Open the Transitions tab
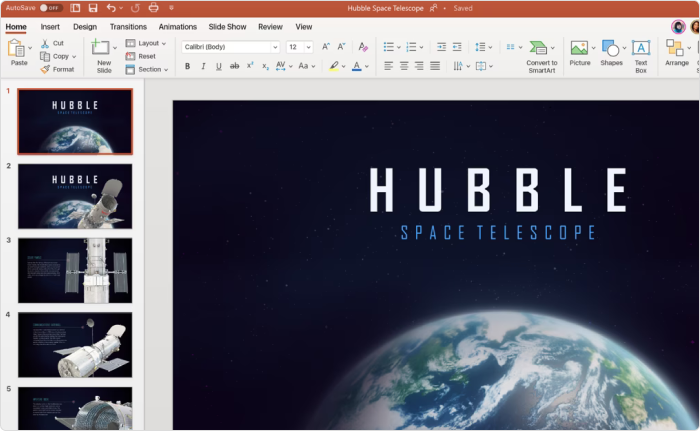 [x=128, y=27]
